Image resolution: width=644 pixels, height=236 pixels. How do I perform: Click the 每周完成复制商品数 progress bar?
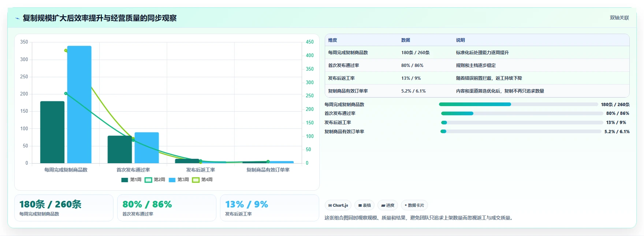[518, 104]
